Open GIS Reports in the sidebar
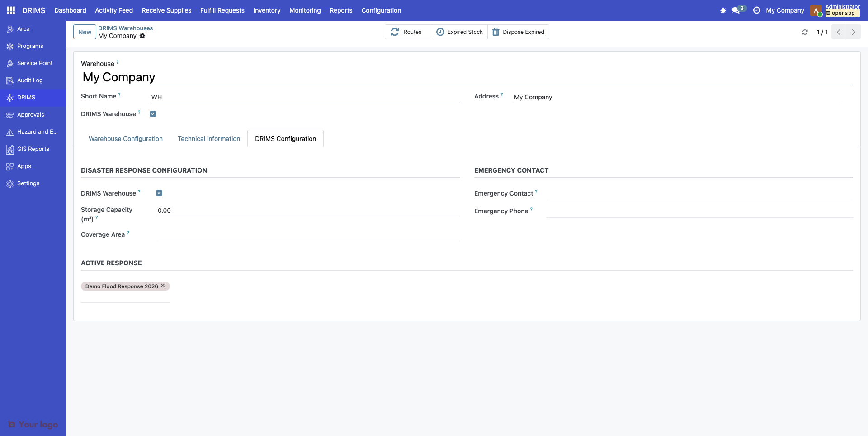868x436 pixels. [x=33, y=149]
